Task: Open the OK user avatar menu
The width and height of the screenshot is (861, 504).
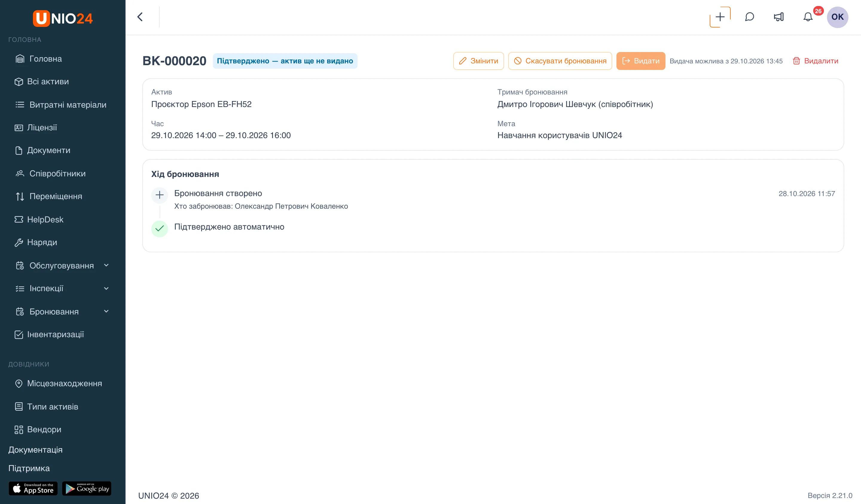Action: point(837,17)
